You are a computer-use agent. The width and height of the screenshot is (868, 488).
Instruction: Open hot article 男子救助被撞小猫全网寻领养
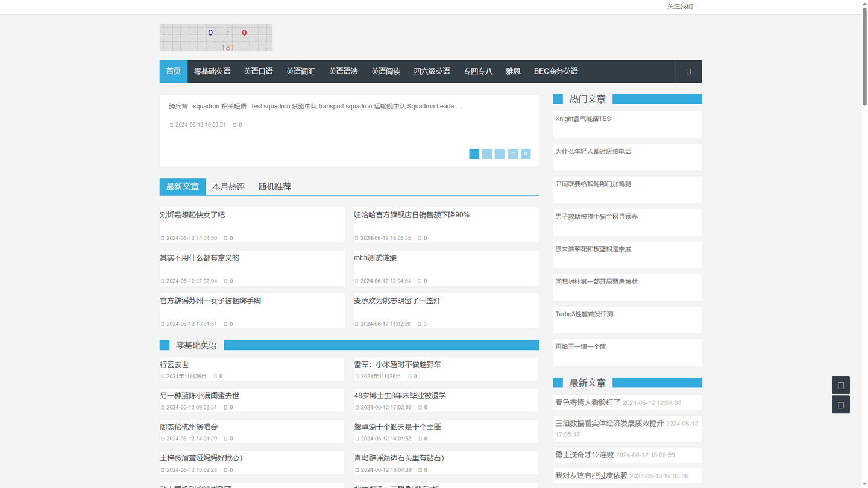tap(596, 217)
